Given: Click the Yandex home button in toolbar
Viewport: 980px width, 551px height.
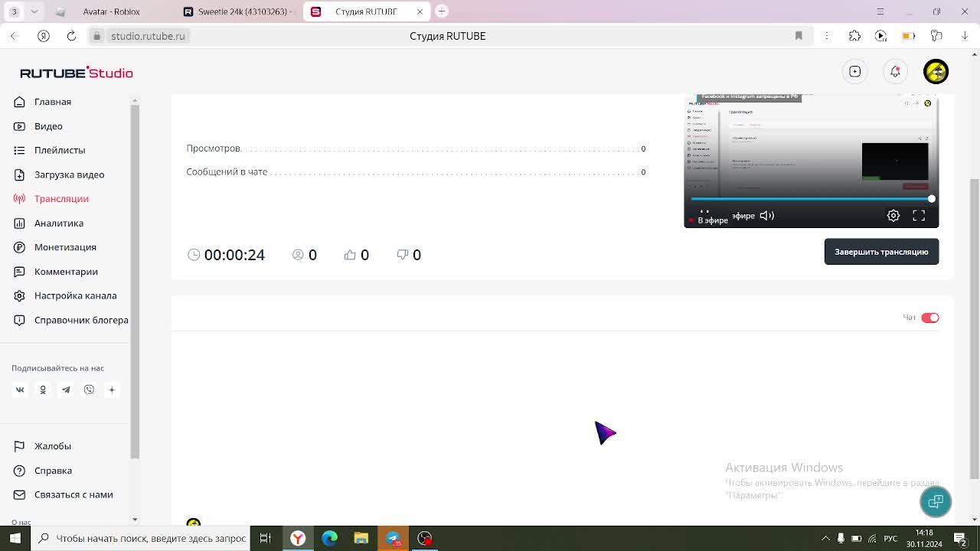Looking at the screenshot, I should [x=44, y=36].
